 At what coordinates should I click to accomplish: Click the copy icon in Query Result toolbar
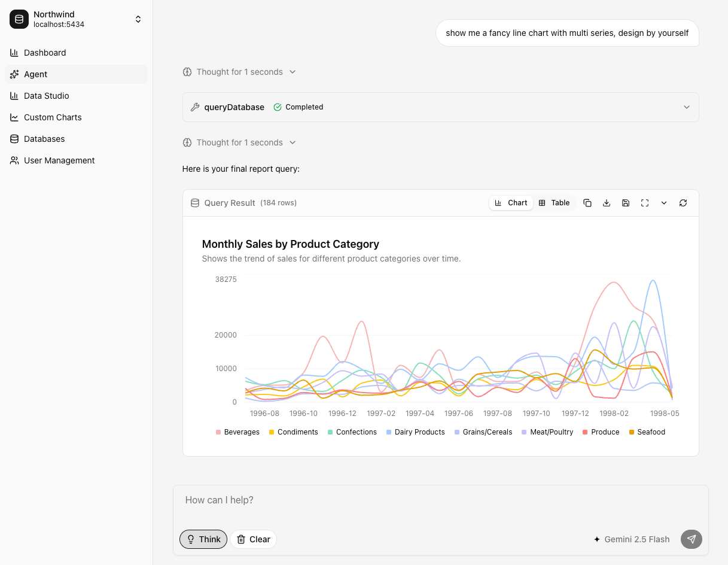[587, 203]
